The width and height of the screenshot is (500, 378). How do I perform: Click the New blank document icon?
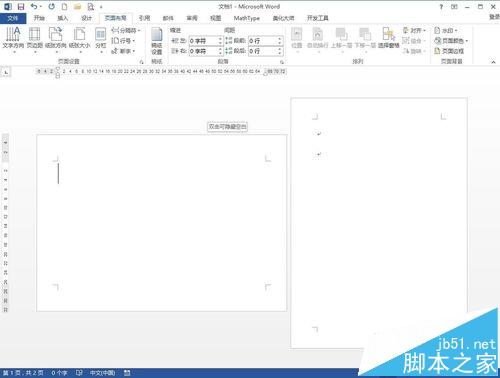(x=64, y=7)
